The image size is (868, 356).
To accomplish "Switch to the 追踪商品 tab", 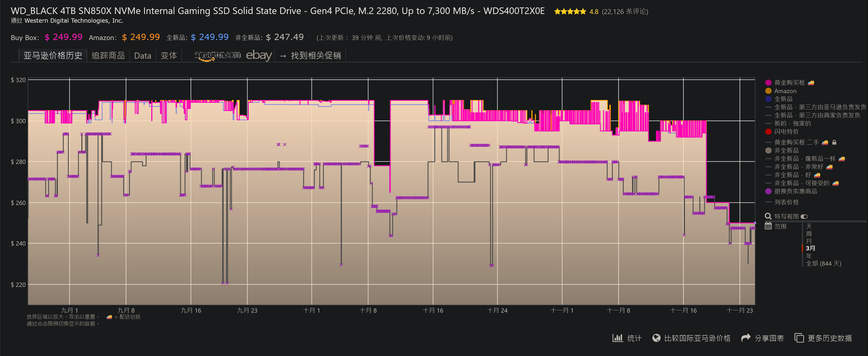I will (x=108, y=56).
